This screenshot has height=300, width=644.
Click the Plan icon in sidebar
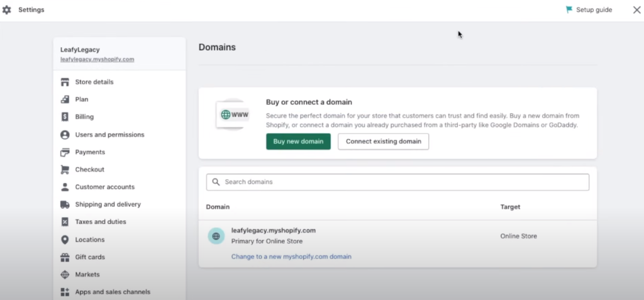coord(65,99)
